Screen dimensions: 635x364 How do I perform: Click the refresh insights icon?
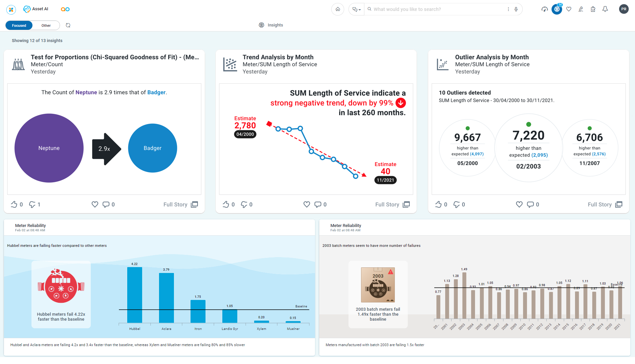pos(68,25)
